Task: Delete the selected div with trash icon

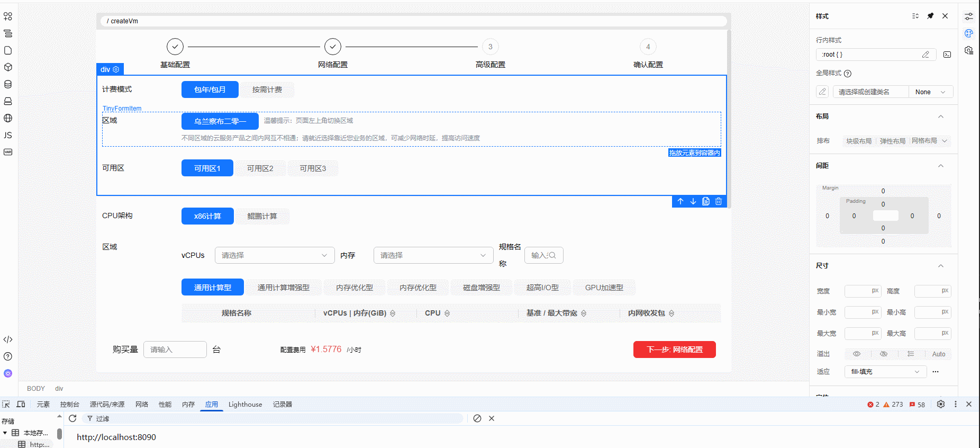Action: (719, 201)
